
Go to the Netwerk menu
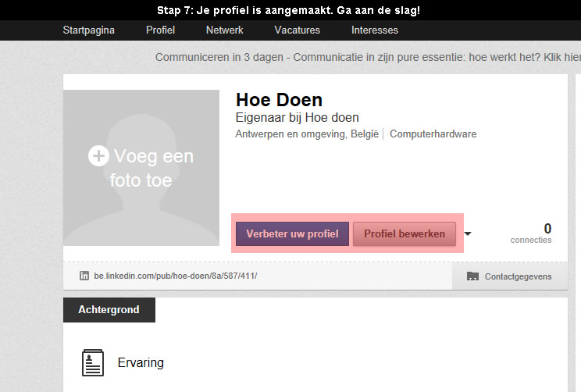click(x=225, y=30)
